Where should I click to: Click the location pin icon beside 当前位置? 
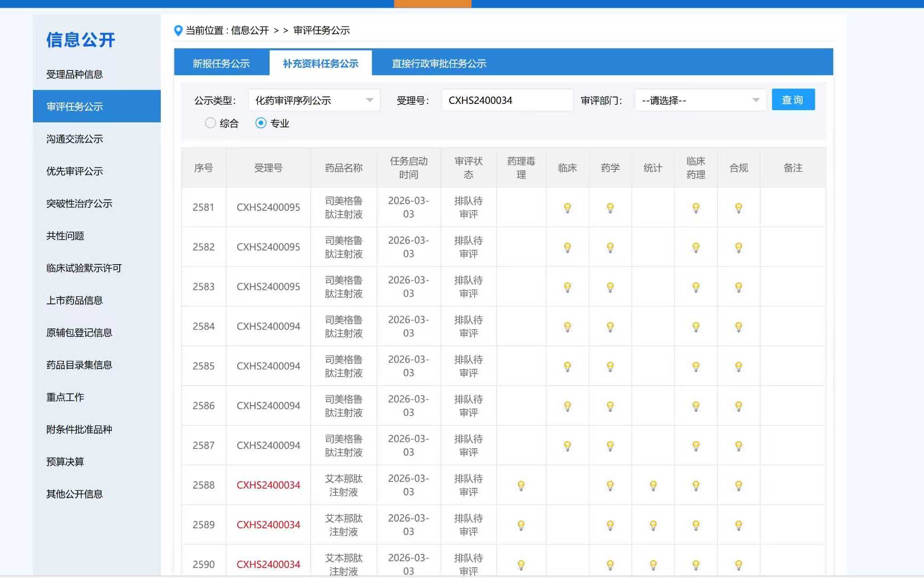coord(178,31)
